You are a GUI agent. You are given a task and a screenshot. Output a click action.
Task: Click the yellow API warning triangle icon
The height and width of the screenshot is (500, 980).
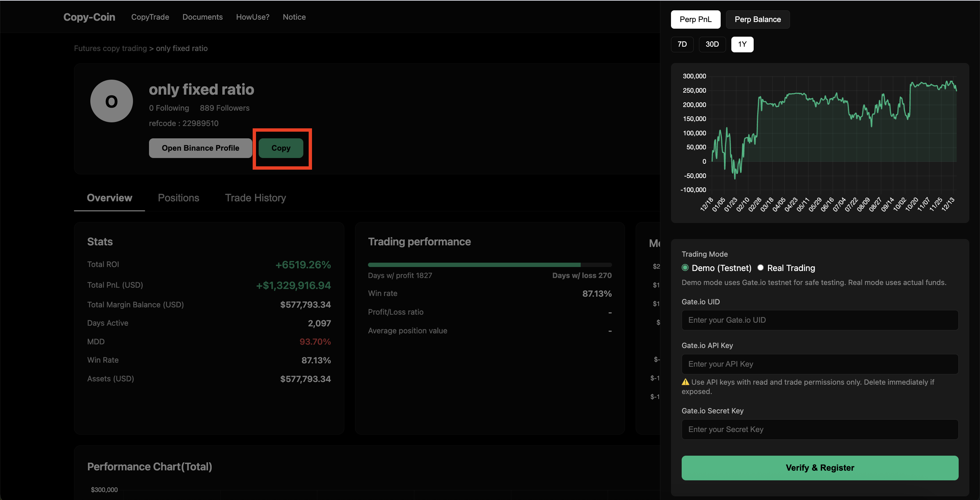tap(685, 382)
